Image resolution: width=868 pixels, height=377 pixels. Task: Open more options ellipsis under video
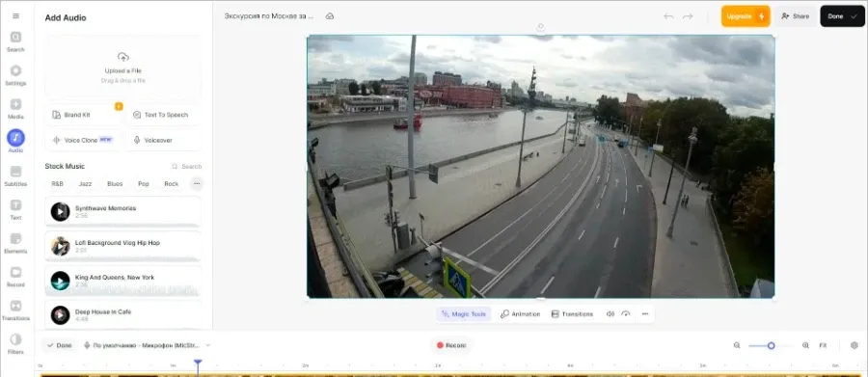(x=645, y=314)
